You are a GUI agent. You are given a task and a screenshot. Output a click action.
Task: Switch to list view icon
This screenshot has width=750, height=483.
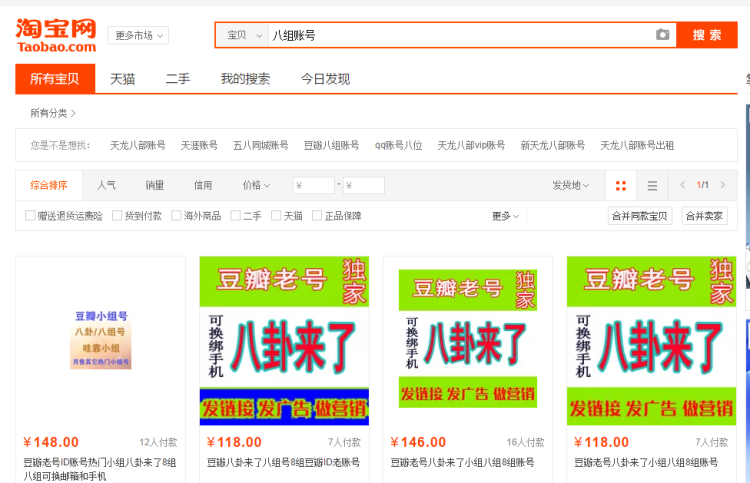[652, 186]
